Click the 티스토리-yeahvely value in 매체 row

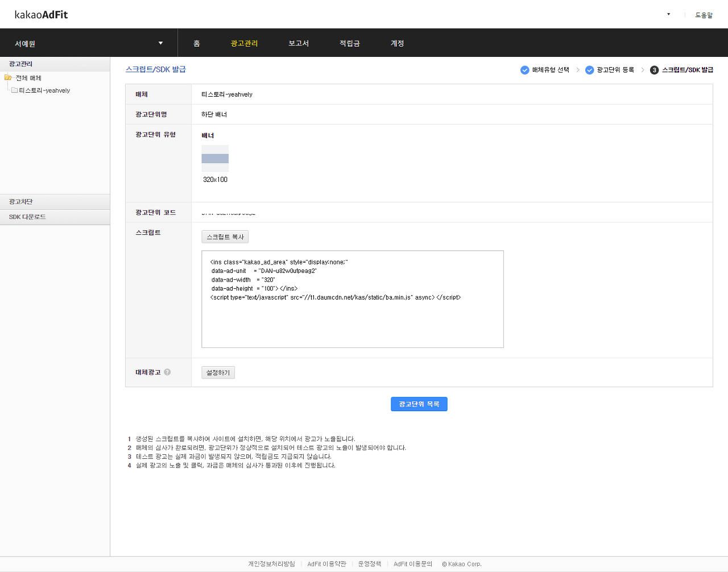pyautogui.click(x=227, y=94)
